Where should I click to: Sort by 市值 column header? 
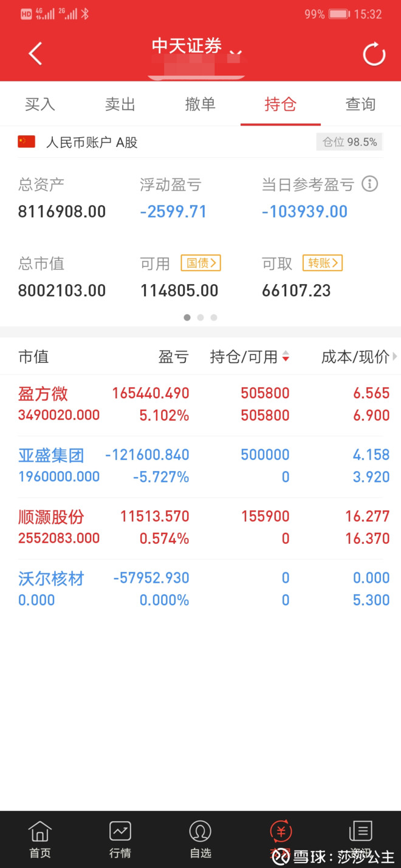tap(33, 357)
